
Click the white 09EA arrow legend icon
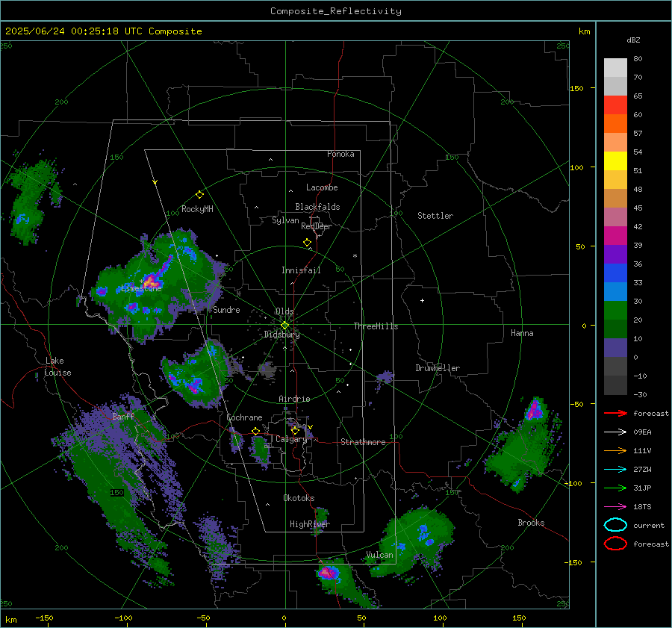tap(615, 432)
